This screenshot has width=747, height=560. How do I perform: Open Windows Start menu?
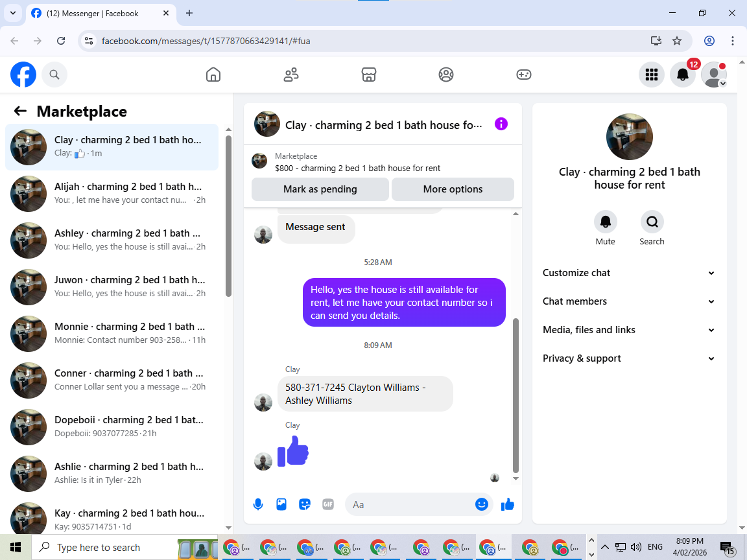tap(16, 547)
